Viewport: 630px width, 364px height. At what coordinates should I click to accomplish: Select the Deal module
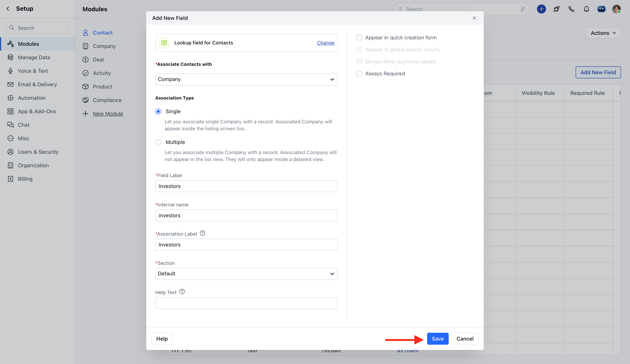coord(98,59)
